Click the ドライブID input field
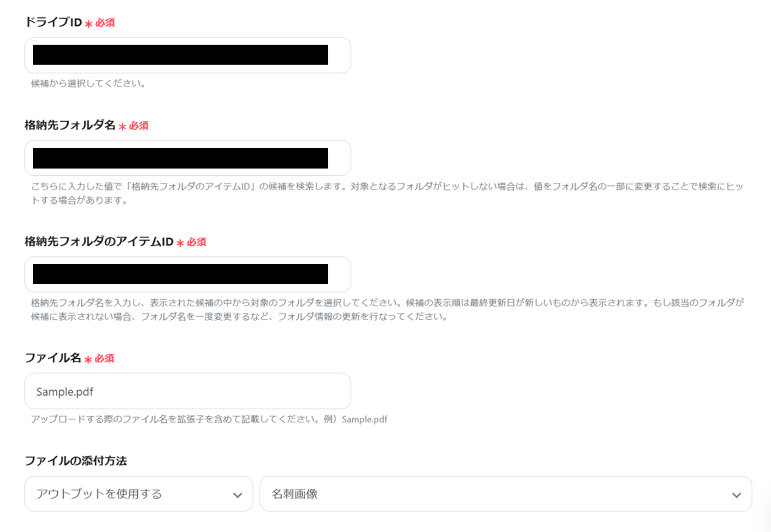The image size is (771, 532). point(187,55)
